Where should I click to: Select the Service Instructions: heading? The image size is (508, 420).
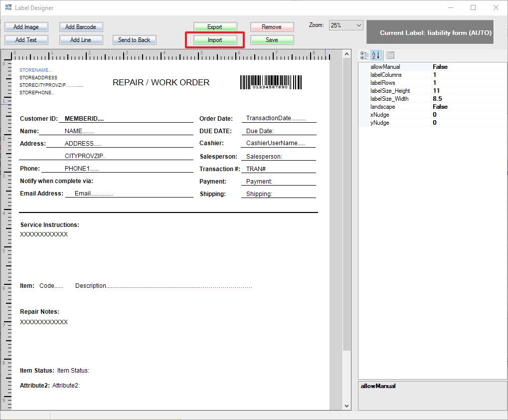tap(49, 225)
